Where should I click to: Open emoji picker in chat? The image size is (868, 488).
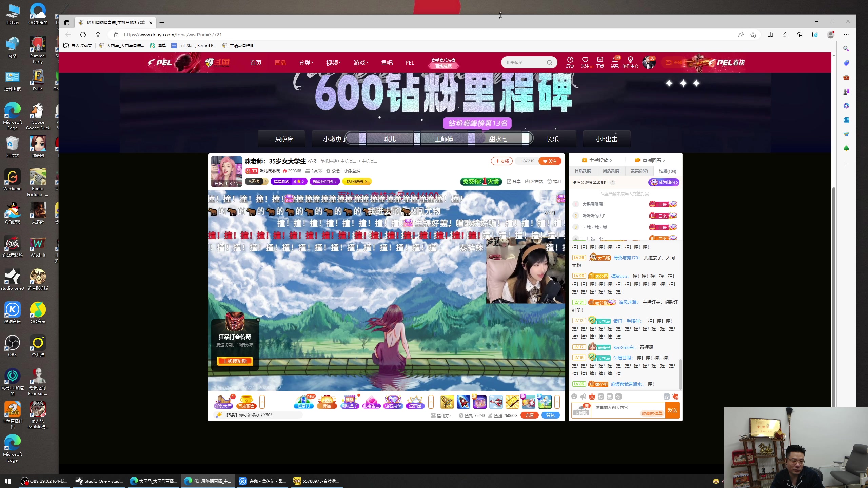[x=574, y=396]
